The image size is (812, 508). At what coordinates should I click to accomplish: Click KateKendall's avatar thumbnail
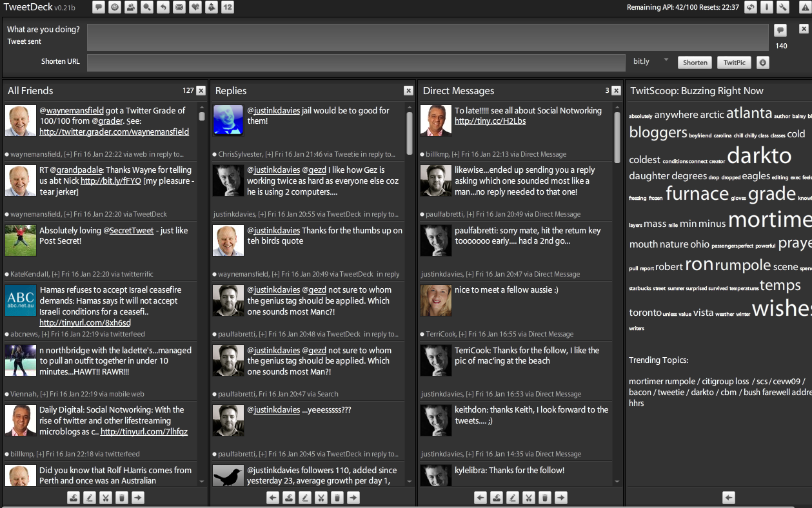(x=21, y=240)
